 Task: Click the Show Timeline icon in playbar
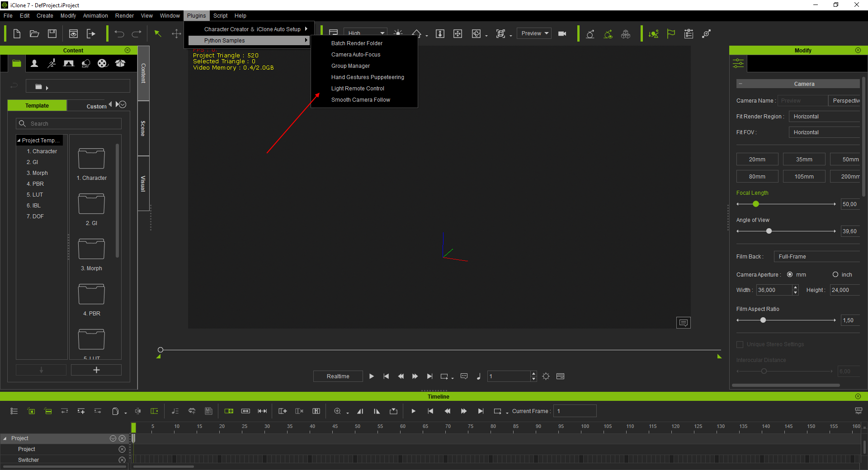point(561,376)
